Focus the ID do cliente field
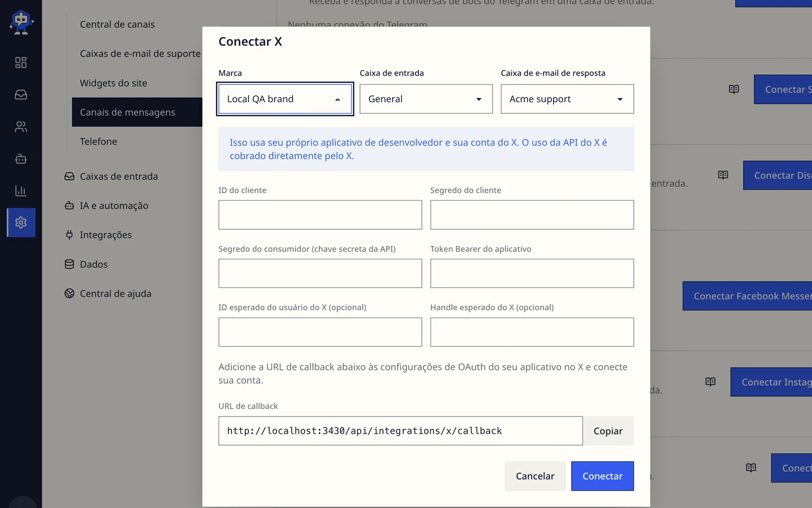 (320, 215)
